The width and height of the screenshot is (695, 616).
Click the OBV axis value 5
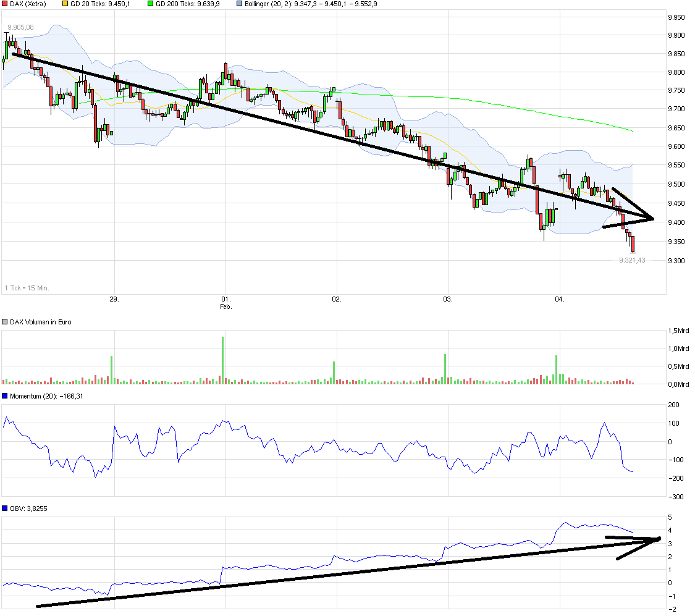670,518
